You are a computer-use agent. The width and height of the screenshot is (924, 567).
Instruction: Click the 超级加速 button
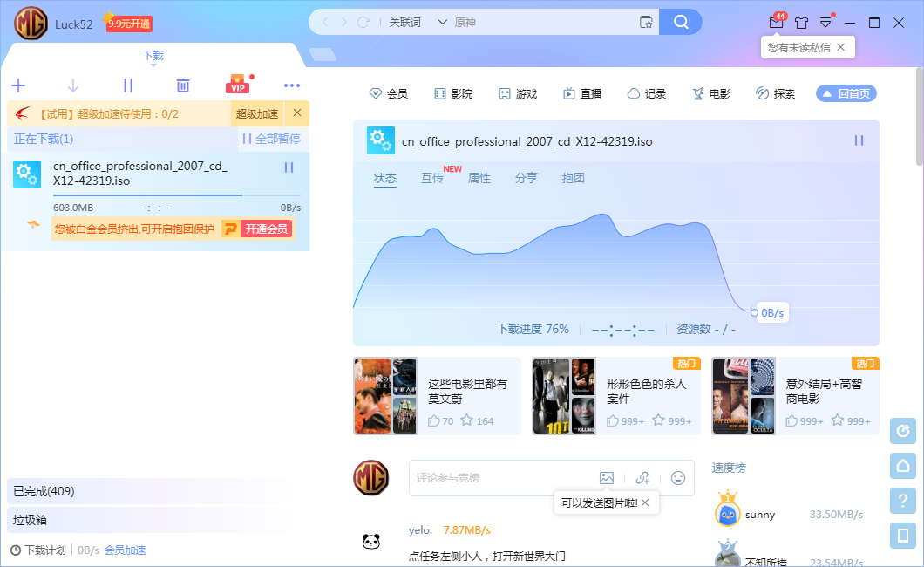tap(257, 113)
